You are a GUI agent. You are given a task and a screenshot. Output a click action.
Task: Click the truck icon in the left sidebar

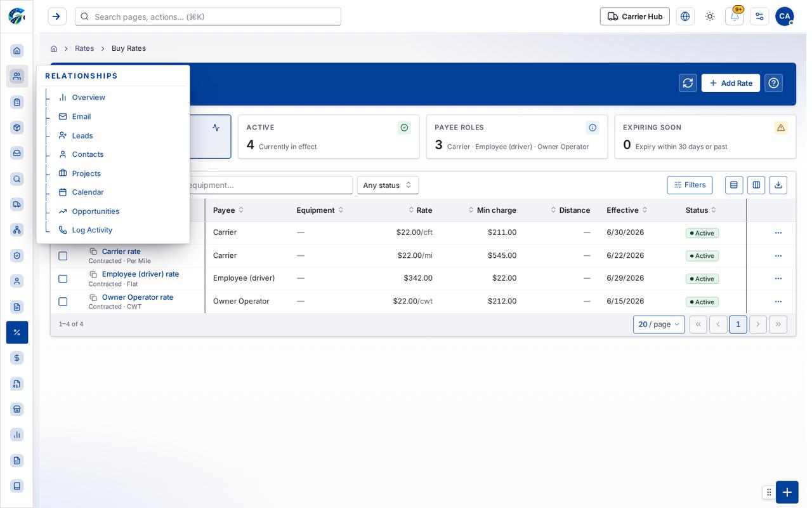17,204
